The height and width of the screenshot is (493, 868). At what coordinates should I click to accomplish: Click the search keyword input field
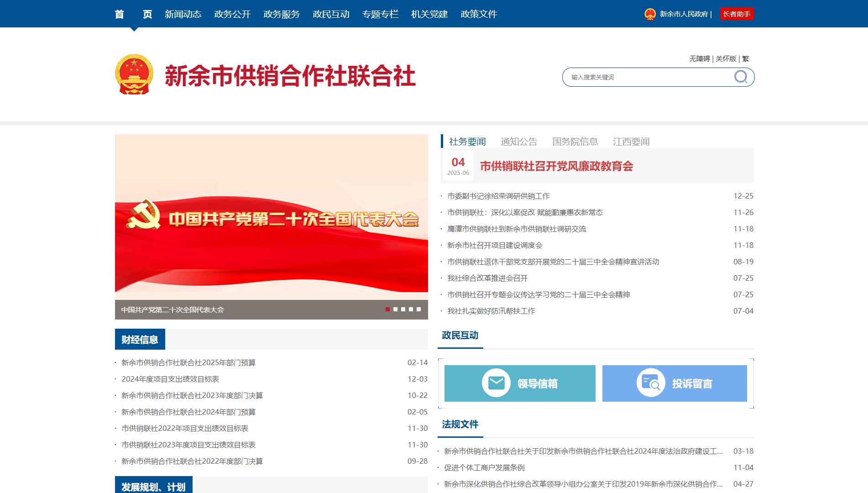(648, 77)
